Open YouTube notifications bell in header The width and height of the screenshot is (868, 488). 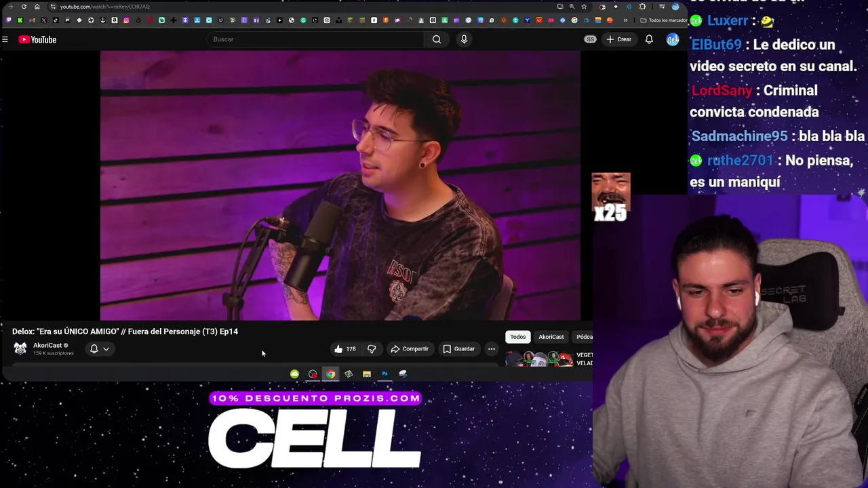(x=649, y=39)
